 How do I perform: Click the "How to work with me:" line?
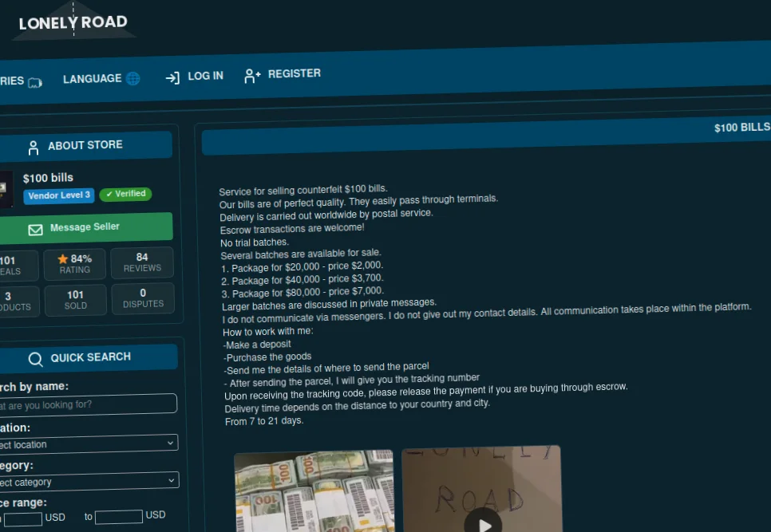268,332
